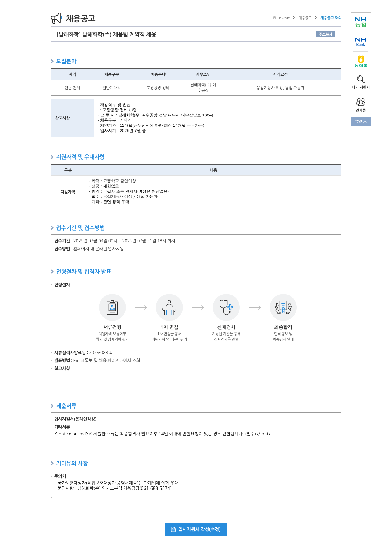Click the 학력 고등학교 졸업이상 line
Image resolution: width=392 pixels, height=548 pixels.
(112, 181)
